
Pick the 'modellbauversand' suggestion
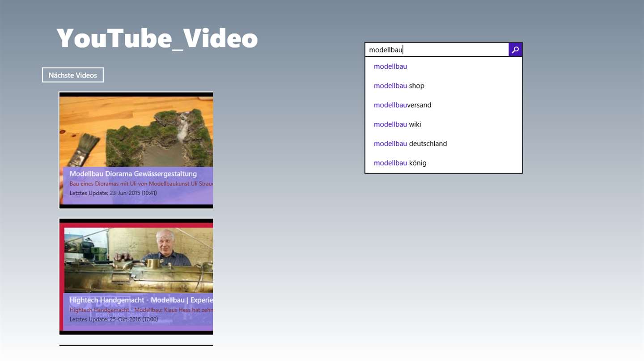[x=444, y=105]
